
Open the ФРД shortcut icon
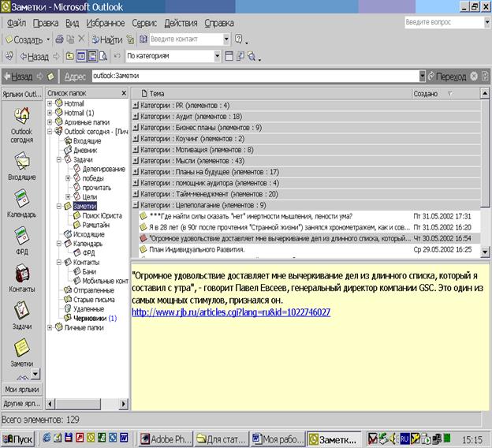(x=21, y=236)
